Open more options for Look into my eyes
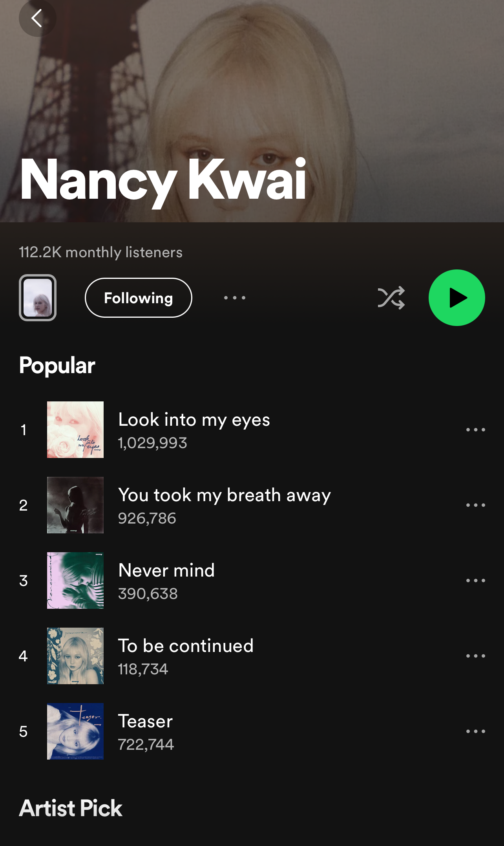 pos(475,430)
